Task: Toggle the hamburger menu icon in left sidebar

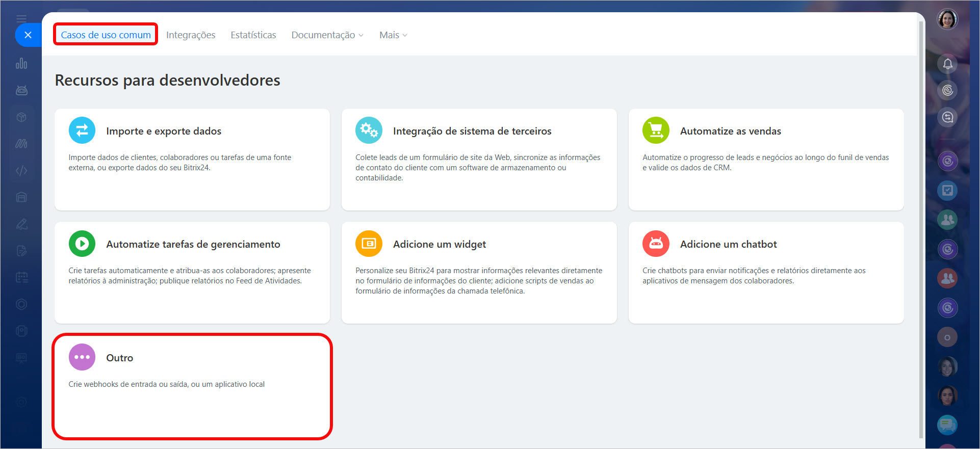Action: pyautogui.click(x=21, y=19)
